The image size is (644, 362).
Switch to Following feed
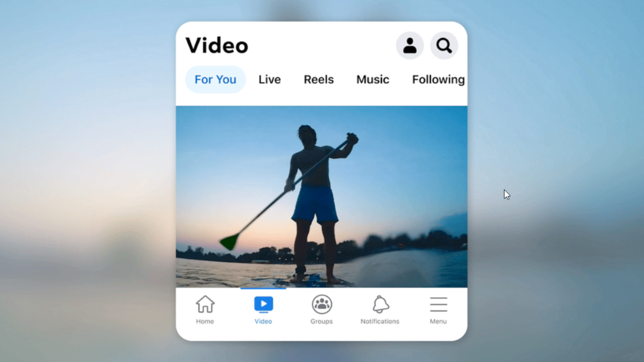(x=437, y=79)
